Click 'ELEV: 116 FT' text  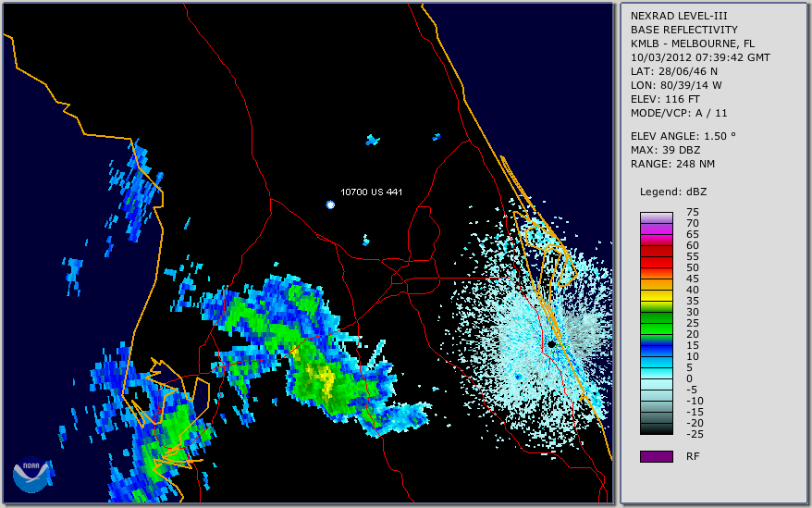(665, 99)
